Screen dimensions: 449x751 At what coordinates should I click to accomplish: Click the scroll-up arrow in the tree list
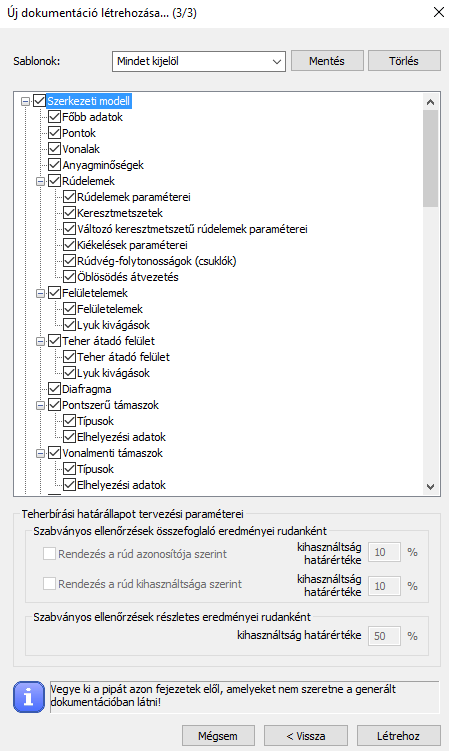click(x=430, y=102)
